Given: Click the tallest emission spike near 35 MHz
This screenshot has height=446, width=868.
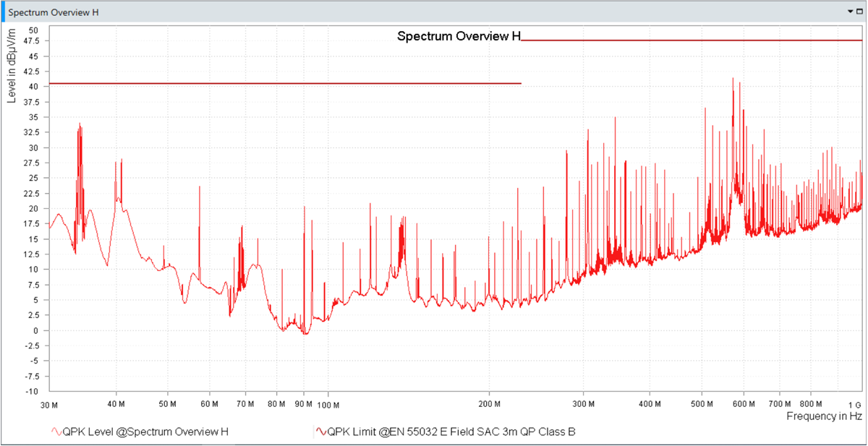Looking at the screenshot, I should (x=80, y=126).
